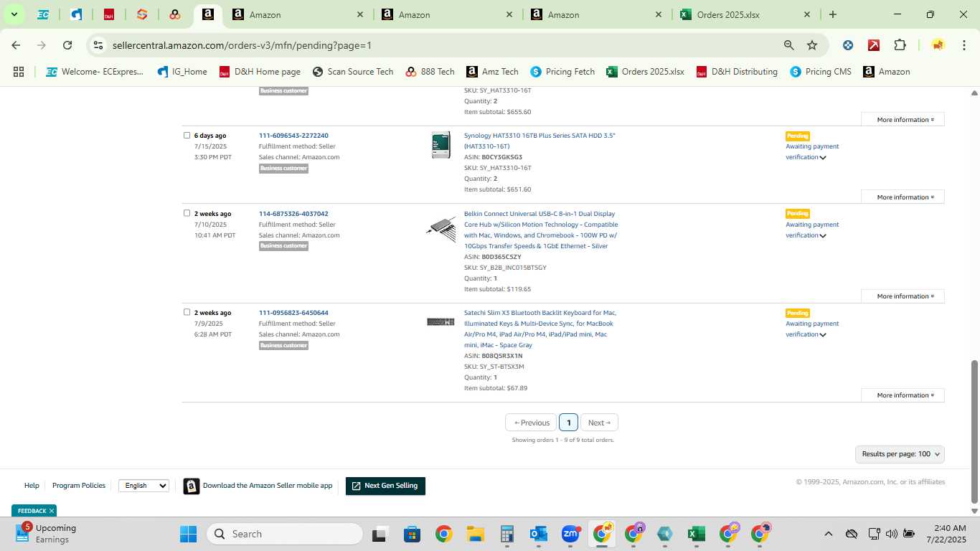The image size is (980, 551).
Task: Click the Next pagination button
Action: pyautogui.click(x=599, y=423)
